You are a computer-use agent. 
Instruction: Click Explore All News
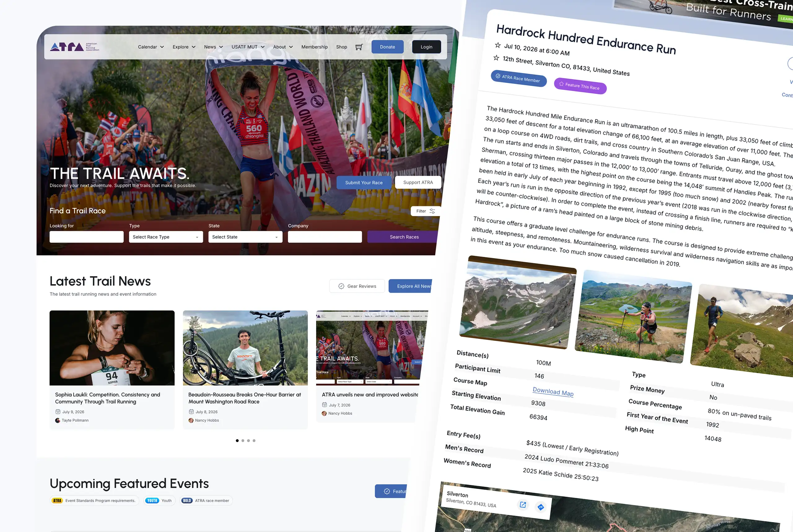tap(410, 286)
